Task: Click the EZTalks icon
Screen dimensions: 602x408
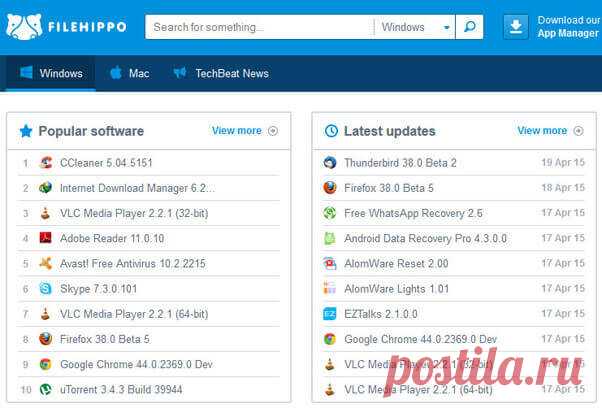Action: (330, 314)
